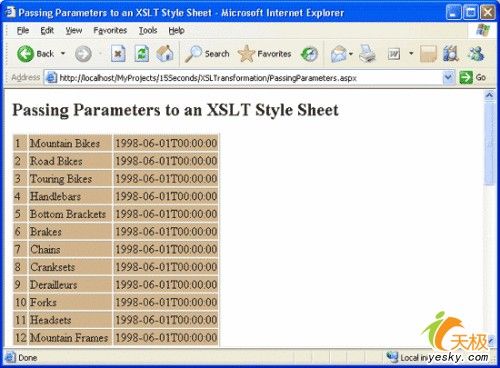500x368 pixels.
Task: Select the 'Chains' table cell
Action: tap(70, 249)
